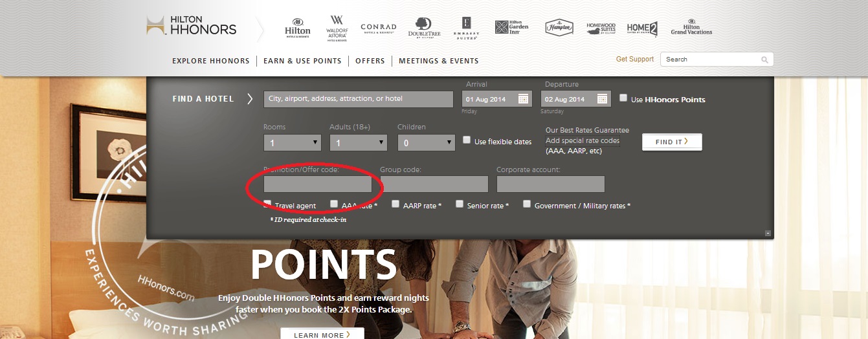Click the Get Support link

tap(634, 59)
